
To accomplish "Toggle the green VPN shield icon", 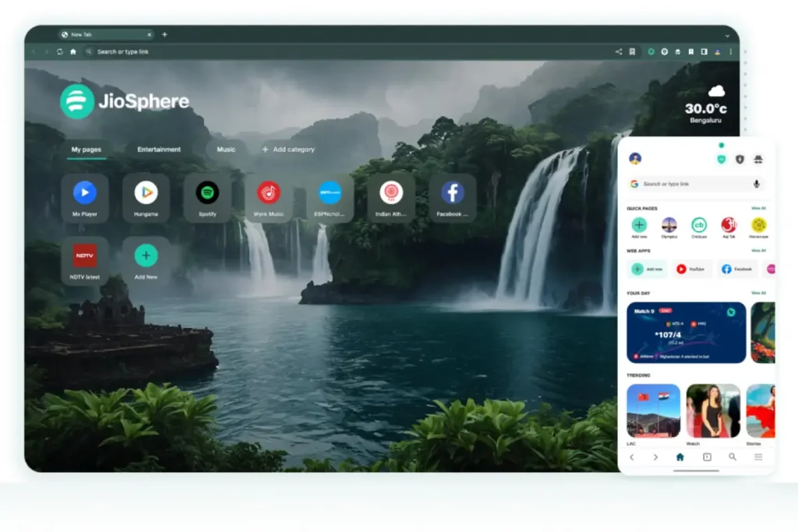I will pos(722,159).
